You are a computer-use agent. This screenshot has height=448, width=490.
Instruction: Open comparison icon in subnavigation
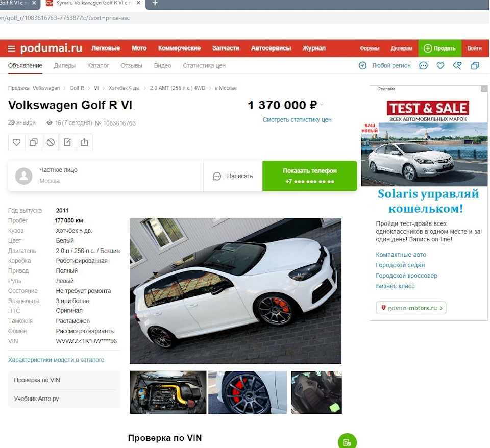[475, 66]
